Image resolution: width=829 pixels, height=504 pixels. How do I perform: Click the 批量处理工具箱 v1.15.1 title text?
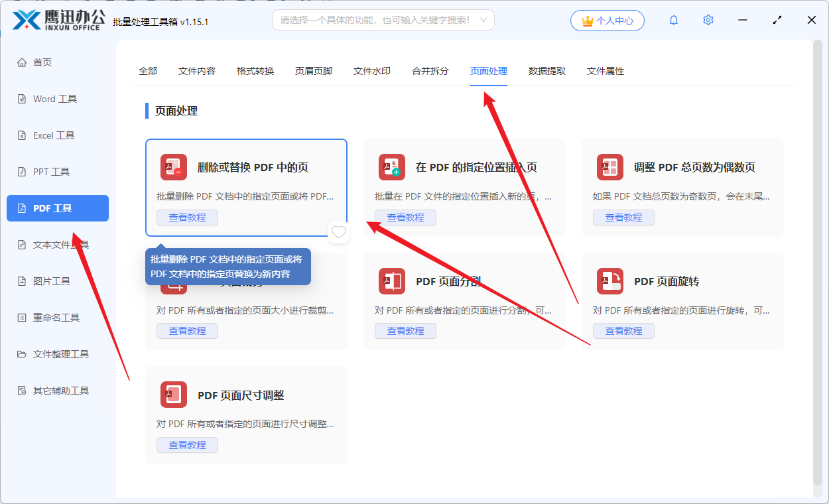160,21
